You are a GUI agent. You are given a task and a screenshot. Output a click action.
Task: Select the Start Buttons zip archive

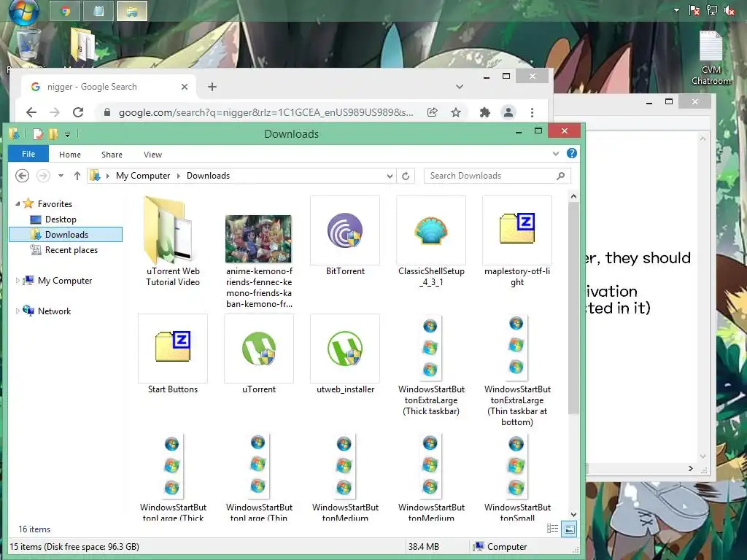(172, 349)
